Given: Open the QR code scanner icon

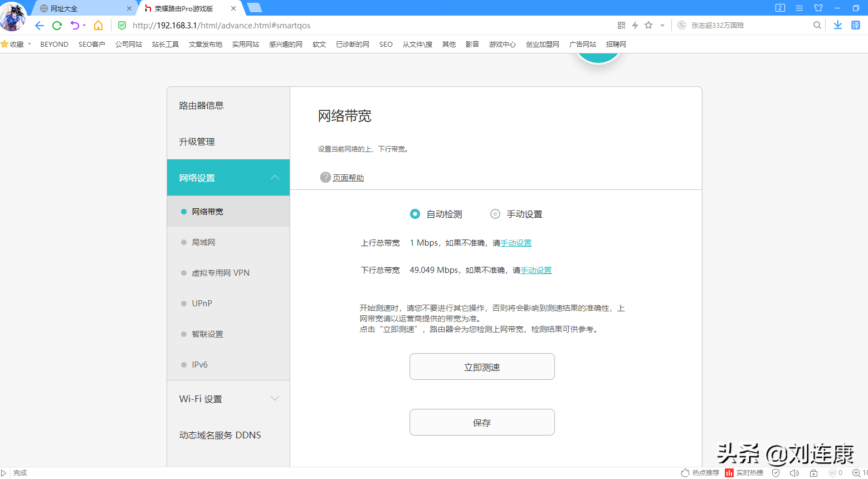Looking at the screenshot, I should click(621, 25).
